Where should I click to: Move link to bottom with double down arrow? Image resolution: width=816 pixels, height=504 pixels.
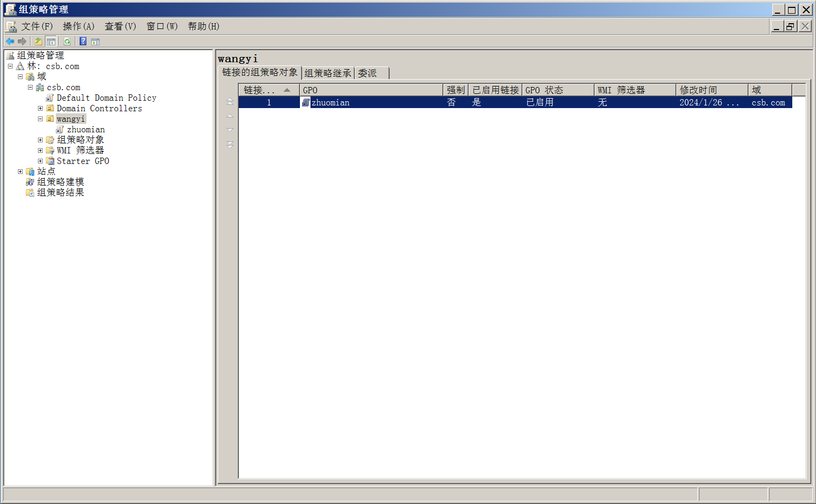click(x=230, y=144)
